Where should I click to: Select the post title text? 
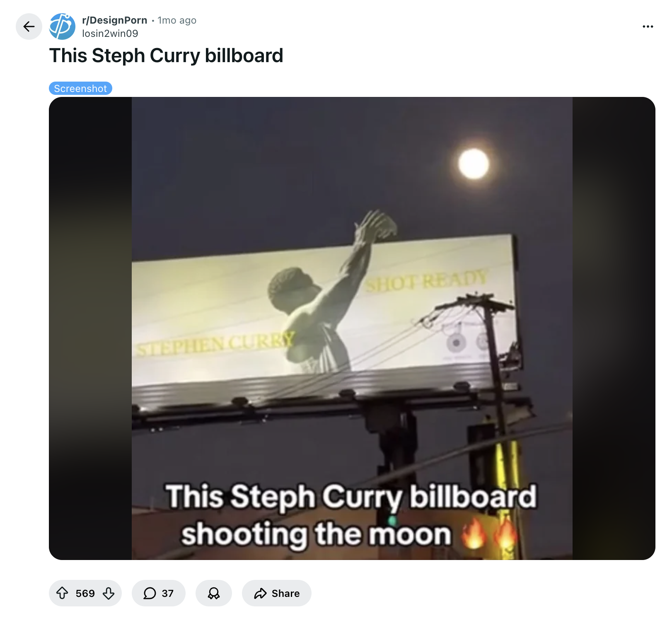pos(166,56)
